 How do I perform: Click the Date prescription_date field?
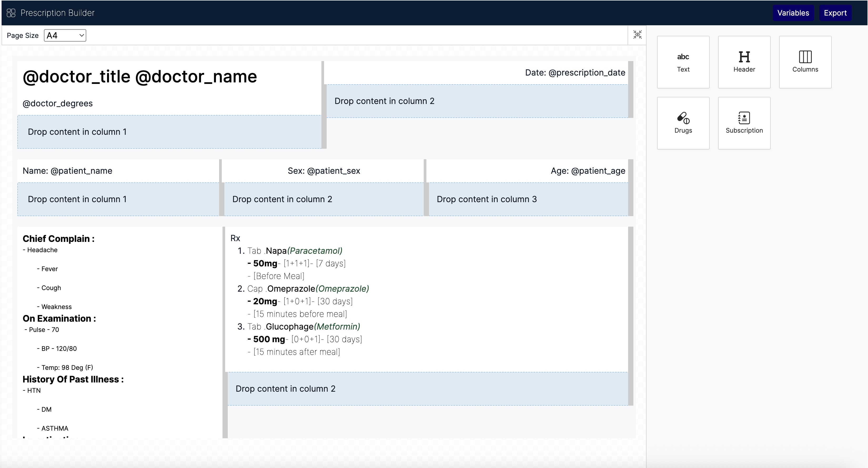point(575,72)
